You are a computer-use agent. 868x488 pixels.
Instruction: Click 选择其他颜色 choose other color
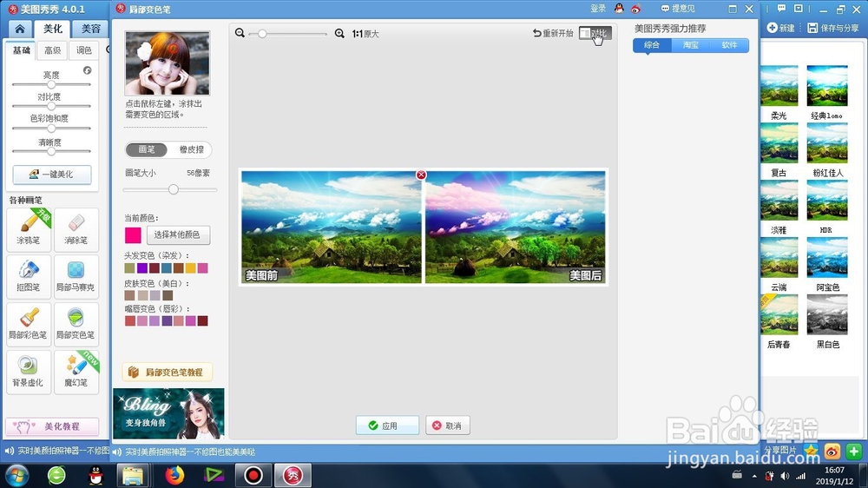coord(178,234)
